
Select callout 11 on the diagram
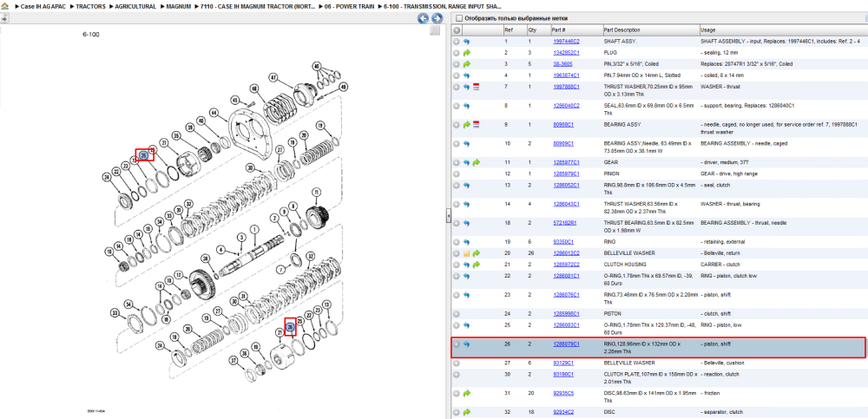(317, 193)
